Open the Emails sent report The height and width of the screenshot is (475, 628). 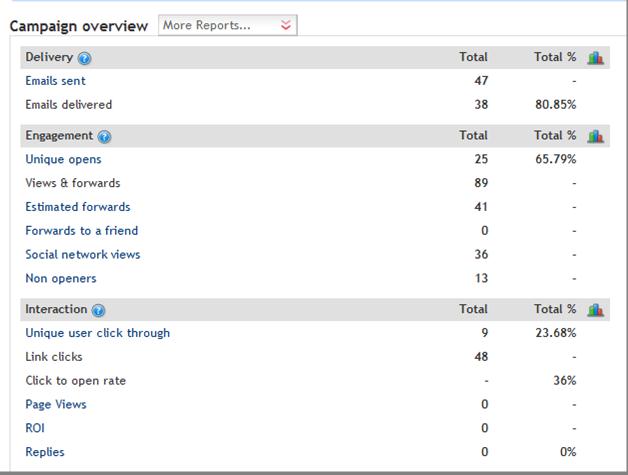pyautogui.click(x=55, y=81)
